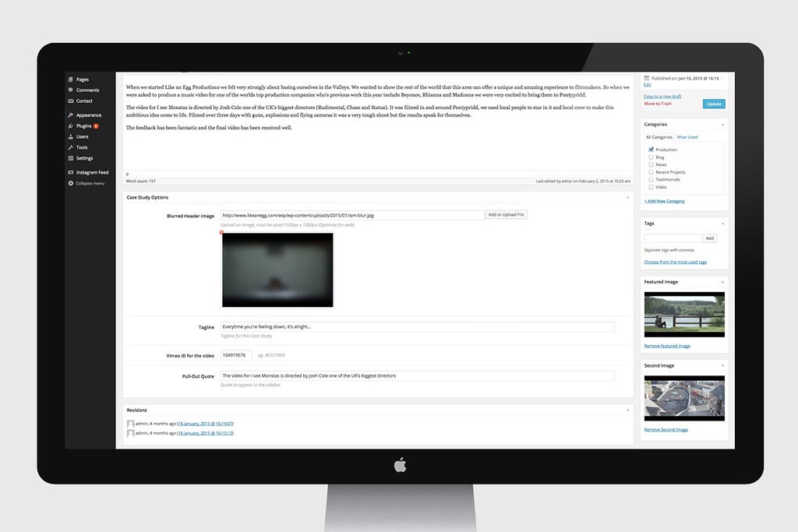Screen dimensions: 798x532
Task: Toggle the Featured Image panel arrow
Action: click(722, 281)
